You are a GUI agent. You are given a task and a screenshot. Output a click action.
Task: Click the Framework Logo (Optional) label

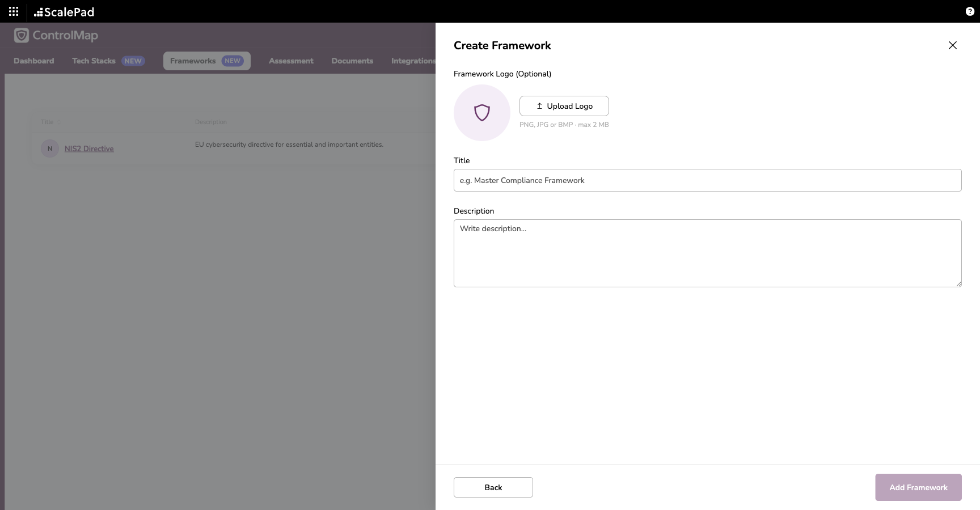(502, 74)
